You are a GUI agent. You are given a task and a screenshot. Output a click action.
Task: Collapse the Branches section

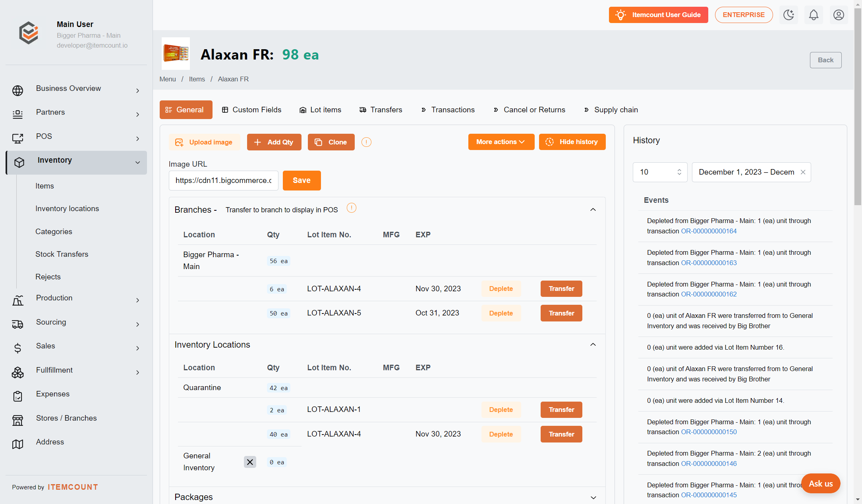click(x=593, y=210)
